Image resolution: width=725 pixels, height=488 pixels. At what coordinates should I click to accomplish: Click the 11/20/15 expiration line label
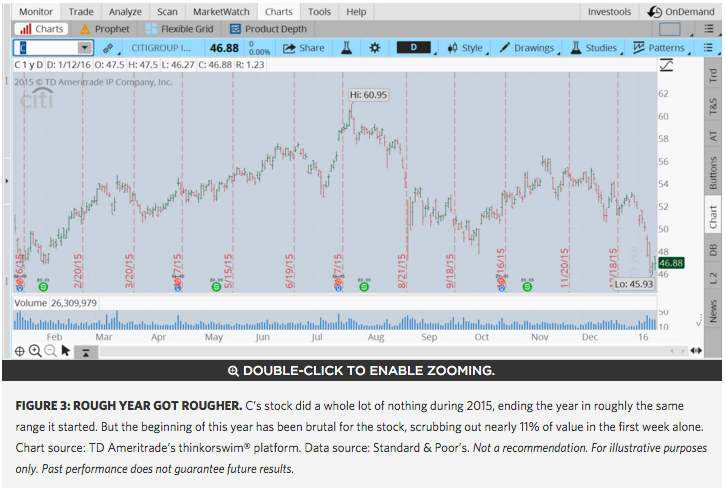click(x=565, y=268)
